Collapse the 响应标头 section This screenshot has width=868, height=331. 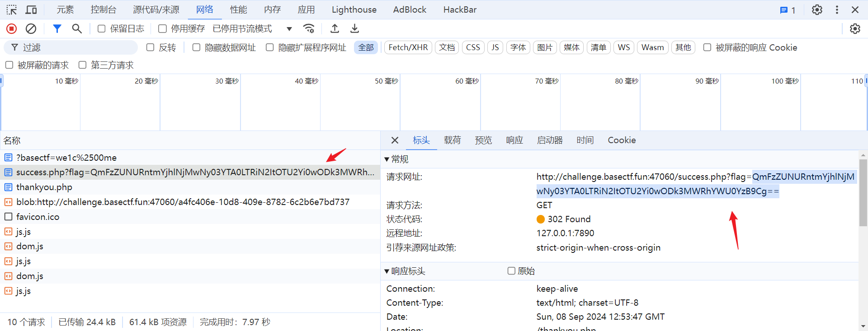[x=387, y=271]
